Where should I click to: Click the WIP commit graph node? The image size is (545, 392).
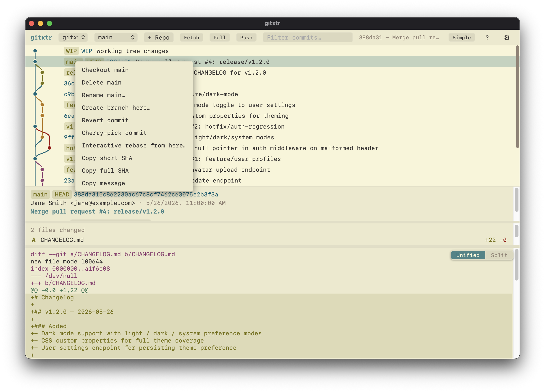[x=35, y=51]
